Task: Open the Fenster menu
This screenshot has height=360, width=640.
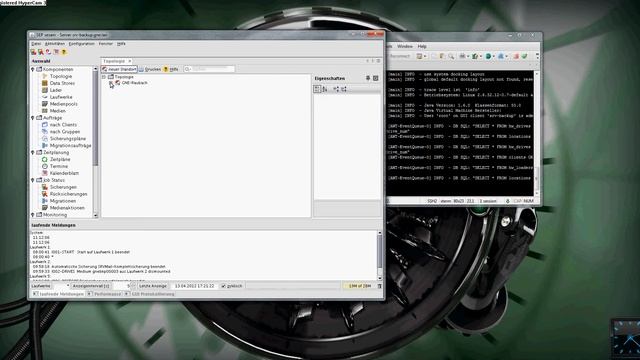Action: click(106, 44)
